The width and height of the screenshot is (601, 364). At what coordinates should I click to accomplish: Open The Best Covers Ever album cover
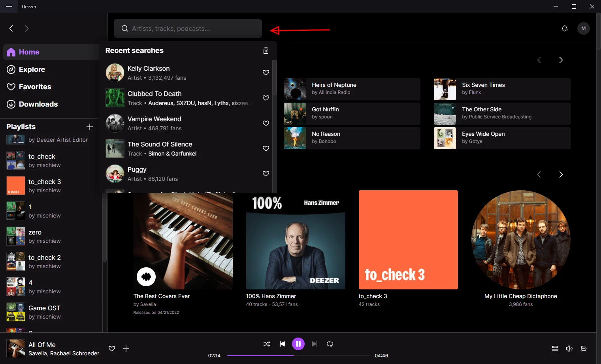pos(183,241)
